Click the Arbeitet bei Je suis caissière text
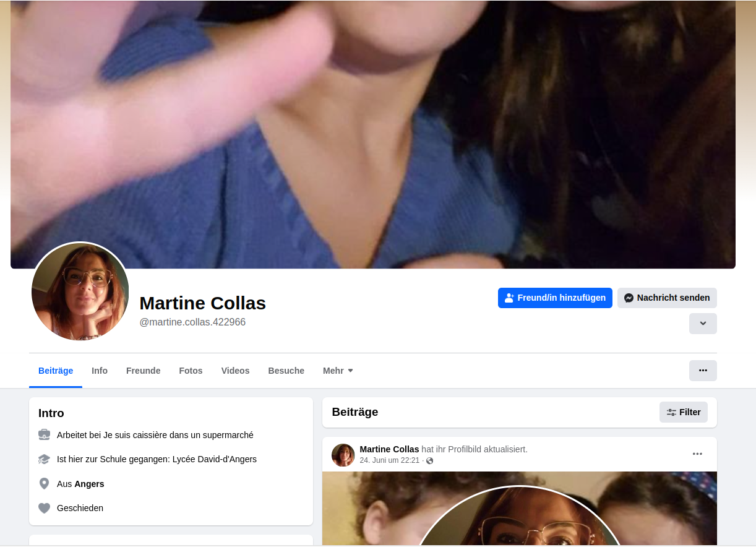Image resolution: width=756 pixels, height=547 pixels. click(x=155, y=435)
